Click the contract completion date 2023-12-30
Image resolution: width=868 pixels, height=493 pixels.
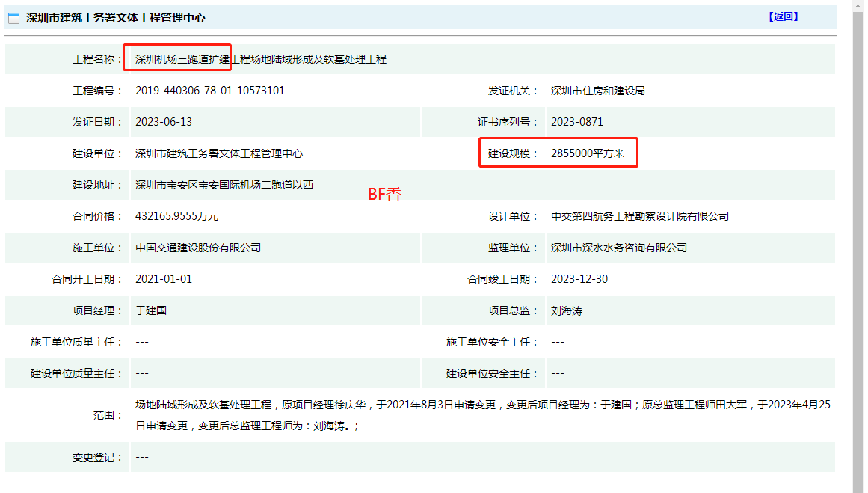click(579, 279)
